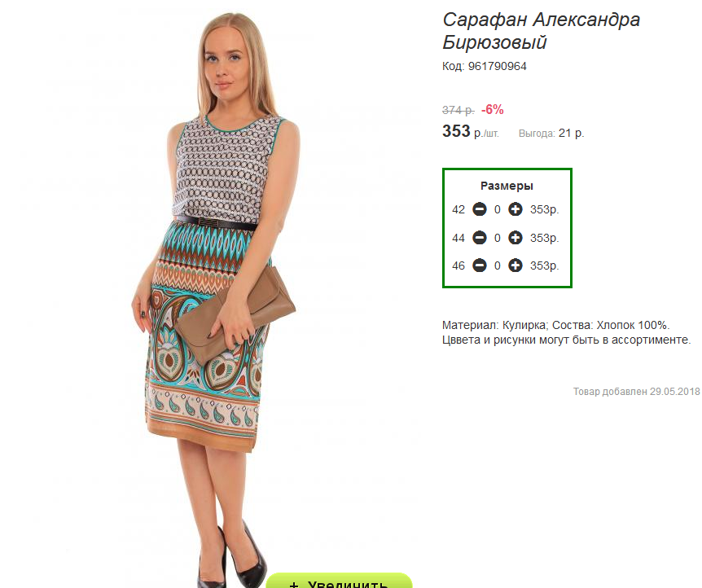Open the main dress product photo
702x588 pixels.
tap(216, 296)
